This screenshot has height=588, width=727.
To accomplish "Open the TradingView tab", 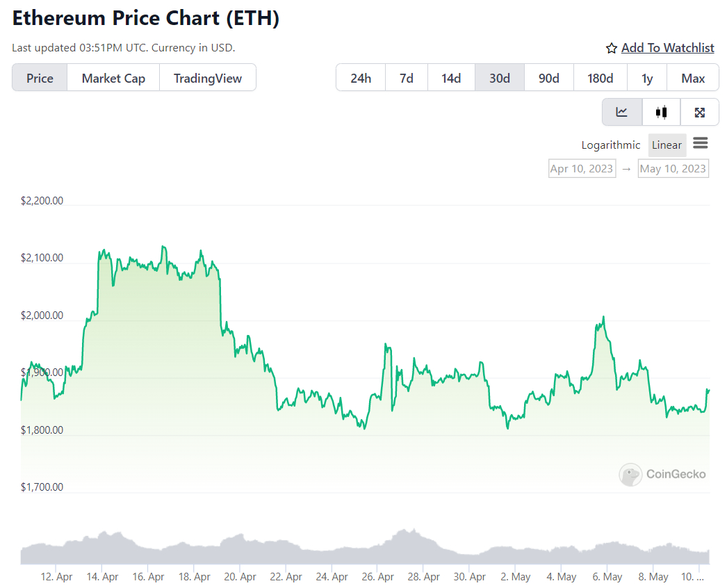I will pyautogui.click(x=208, y=78).
